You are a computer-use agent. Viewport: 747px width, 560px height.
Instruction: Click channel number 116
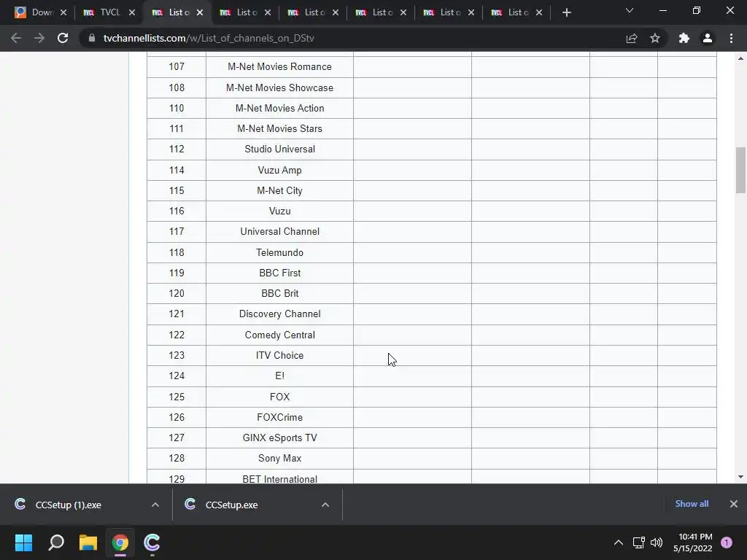click(177, 211)
